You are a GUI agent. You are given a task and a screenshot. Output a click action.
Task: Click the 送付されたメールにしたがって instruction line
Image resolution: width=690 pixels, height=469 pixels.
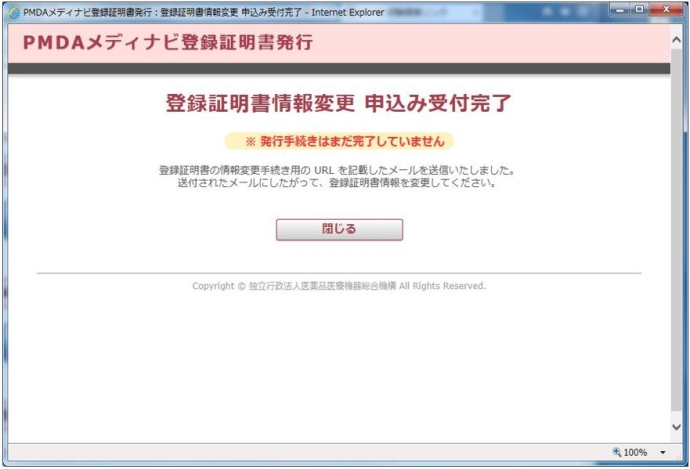pos(337,183)
